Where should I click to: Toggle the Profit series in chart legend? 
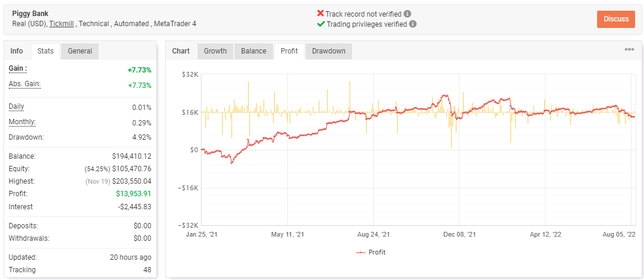point(371,252)
